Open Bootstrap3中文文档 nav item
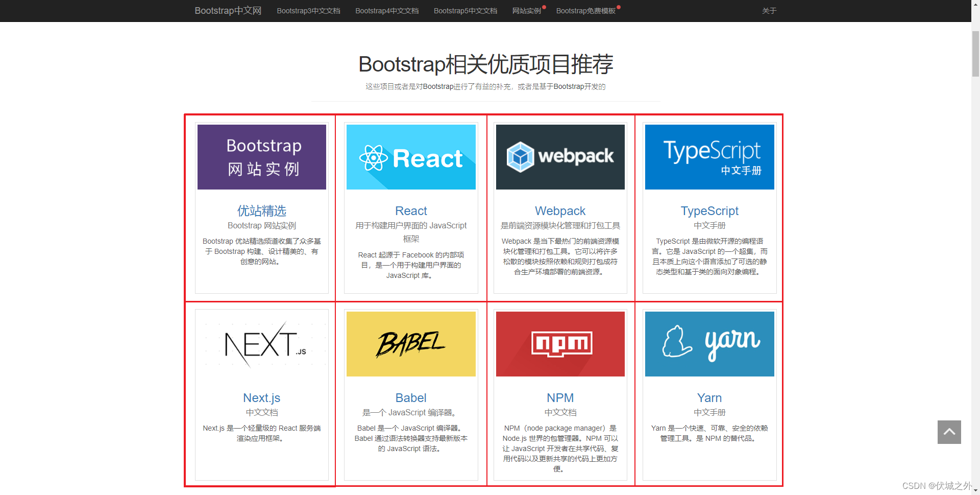 tap(308, 11)
